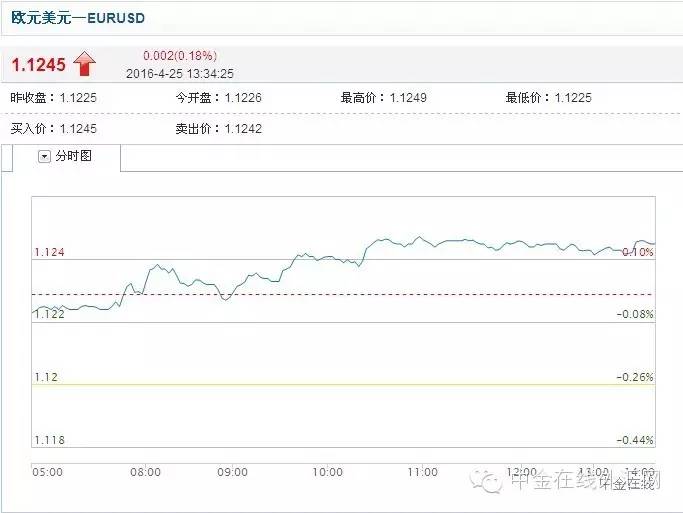The width and height of the screenshot is (683, 513).
Task: Click the 0.002(0.18%) change value
Action: tap(179, 56)
